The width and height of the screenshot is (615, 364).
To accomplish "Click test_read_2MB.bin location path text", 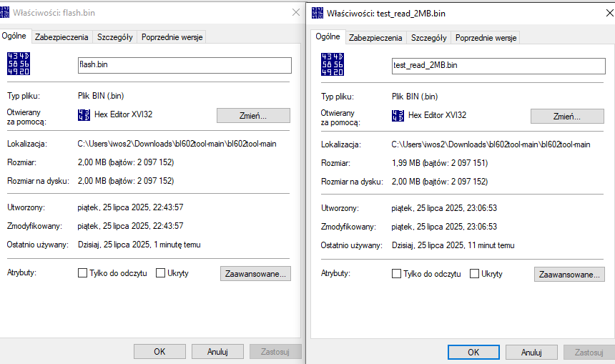I will (491, 144).
